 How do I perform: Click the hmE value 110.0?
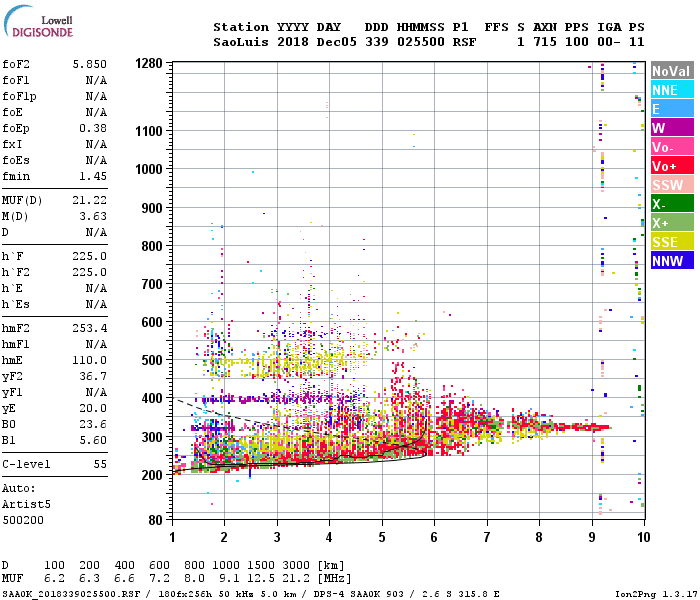click(x=90, y=360)
